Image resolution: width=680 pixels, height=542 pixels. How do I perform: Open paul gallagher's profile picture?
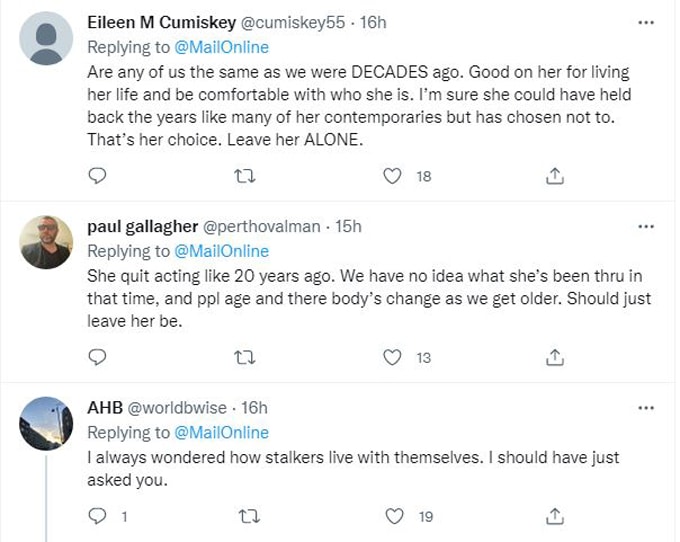[46, 242]
